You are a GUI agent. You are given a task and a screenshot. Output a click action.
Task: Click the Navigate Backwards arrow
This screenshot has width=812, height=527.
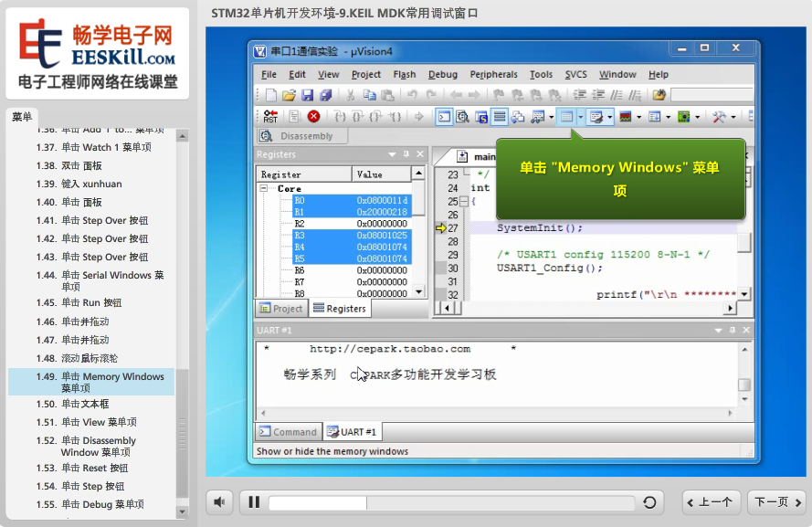456,95
